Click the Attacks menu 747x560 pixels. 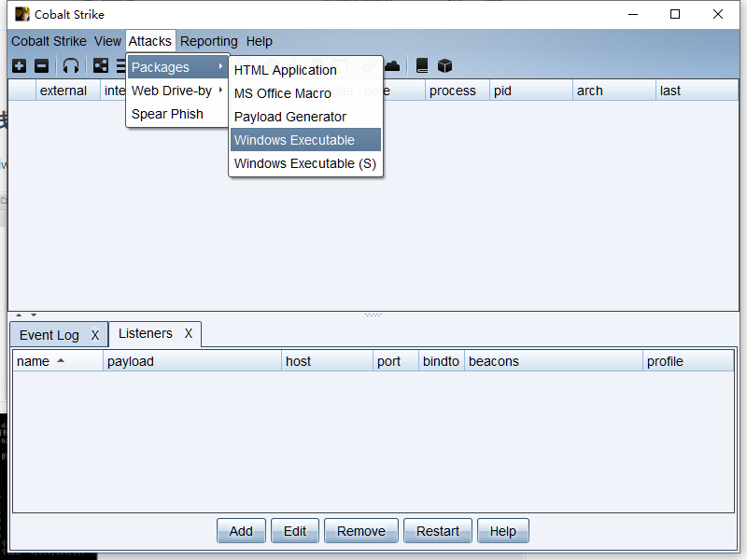tap(150, 41)
